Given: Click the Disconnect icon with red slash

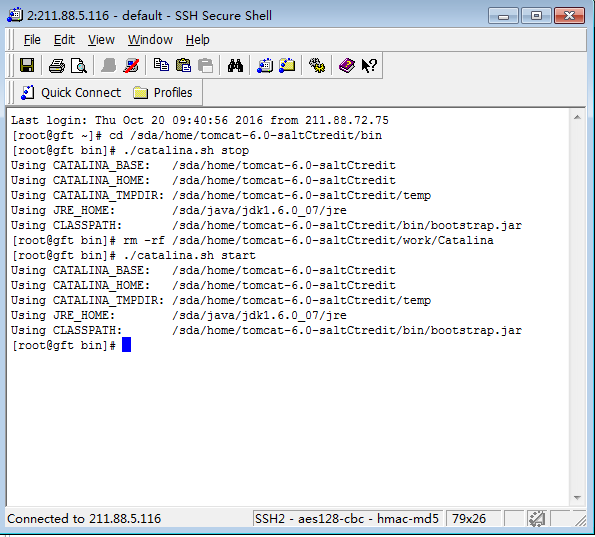Looking at the screenshot, I should [x=131, y=66].
